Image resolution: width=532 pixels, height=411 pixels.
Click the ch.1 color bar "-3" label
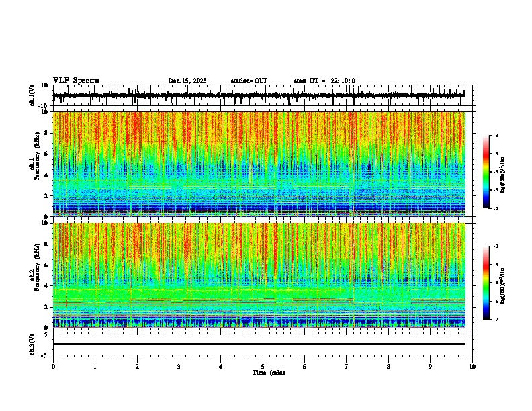495,136
